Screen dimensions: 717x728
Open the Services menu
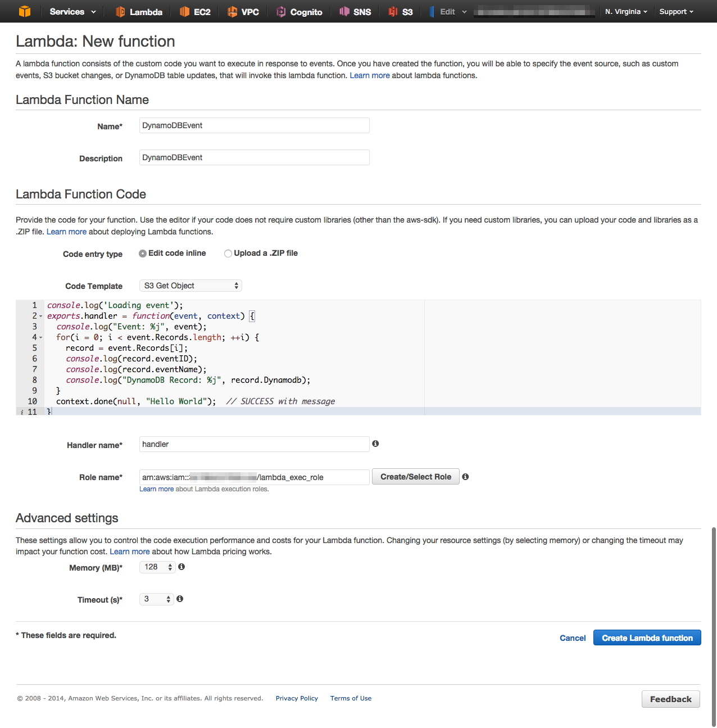(x=72, y=12)
